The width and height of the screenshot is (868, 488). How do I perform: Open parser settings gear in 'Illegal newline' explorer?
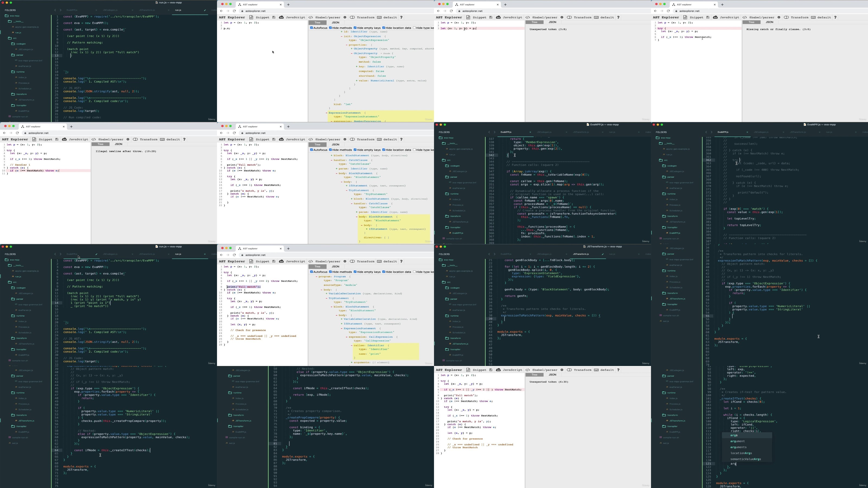point(128,139)
